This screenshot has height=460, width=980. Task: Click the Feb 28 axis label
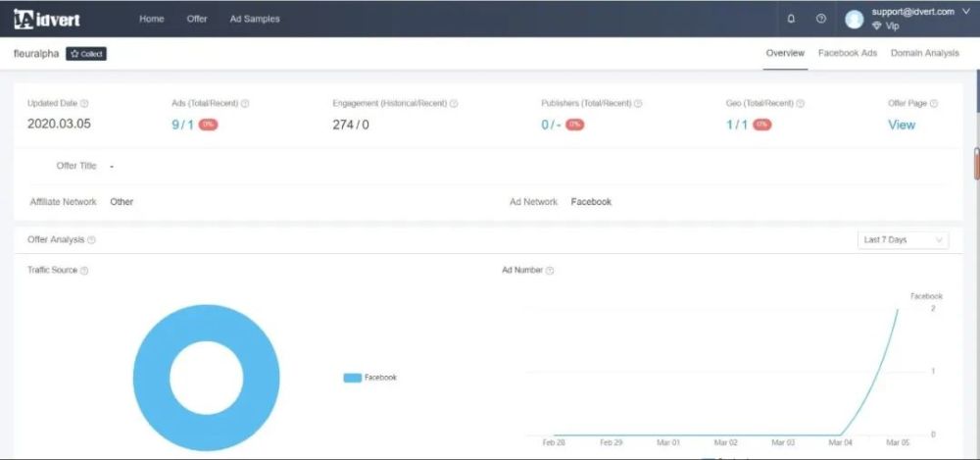point(555,442)
